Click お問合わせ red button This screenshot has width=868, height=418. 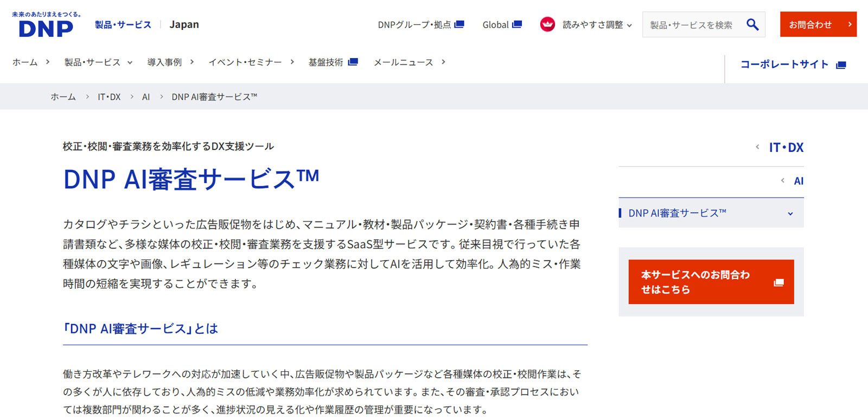click(818, 24)
